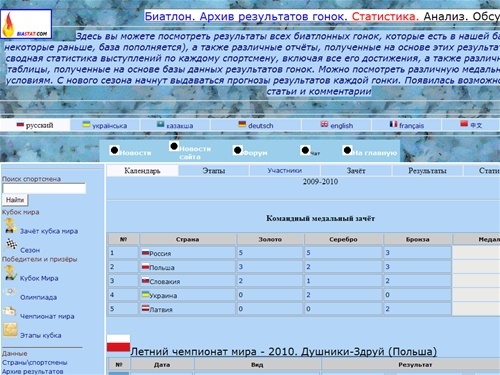Click the Slovakia flag in medal table

145,281
